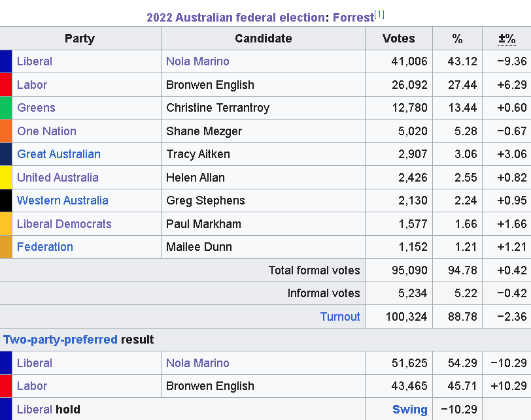Click the ±% column header abbreviation
531x420 pixels.
(507, 39)
